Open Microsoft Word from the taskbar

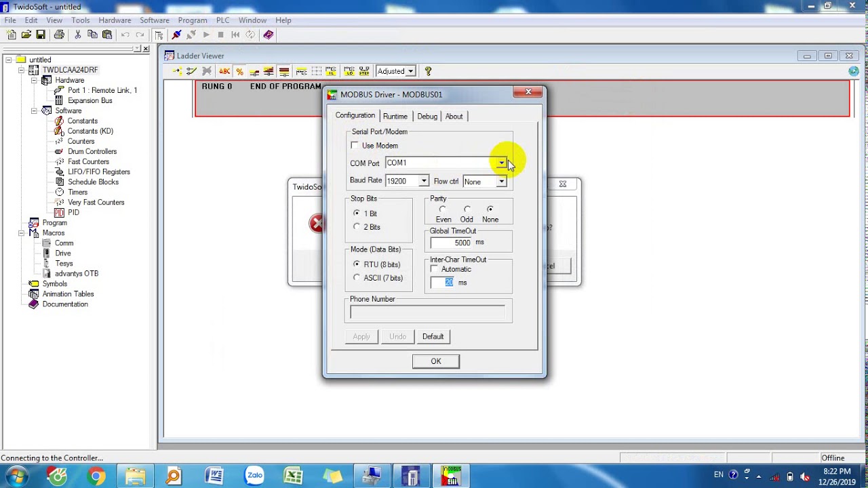pyautogui.click(x=214, y=476)
